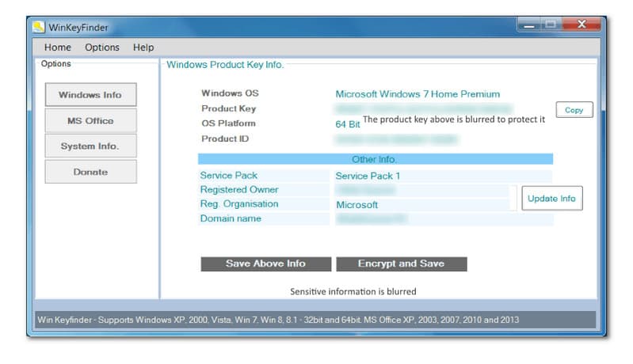This screenshot has width=633, height=364.
Task: Show System Info. section
Action: (90, 146)
